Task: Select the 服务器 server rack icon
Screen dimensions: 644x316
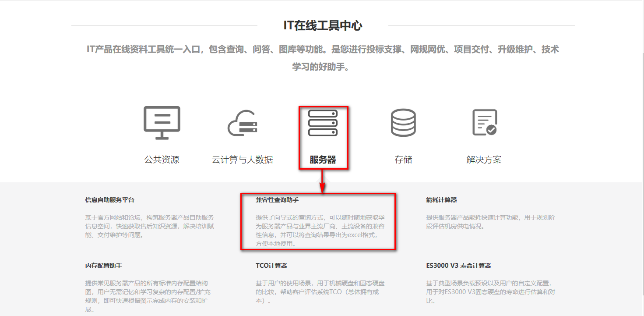Action: tap(323, 123)
